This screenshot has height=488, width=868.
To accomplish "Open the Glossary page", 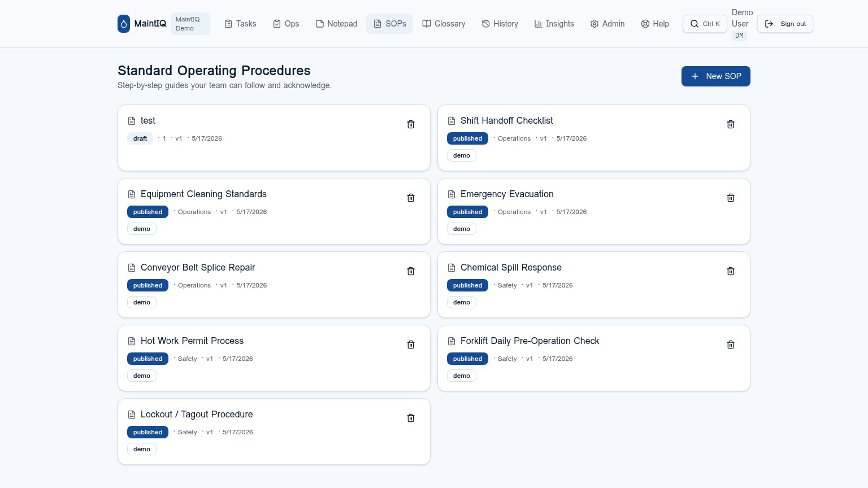I will click(444, 24).
